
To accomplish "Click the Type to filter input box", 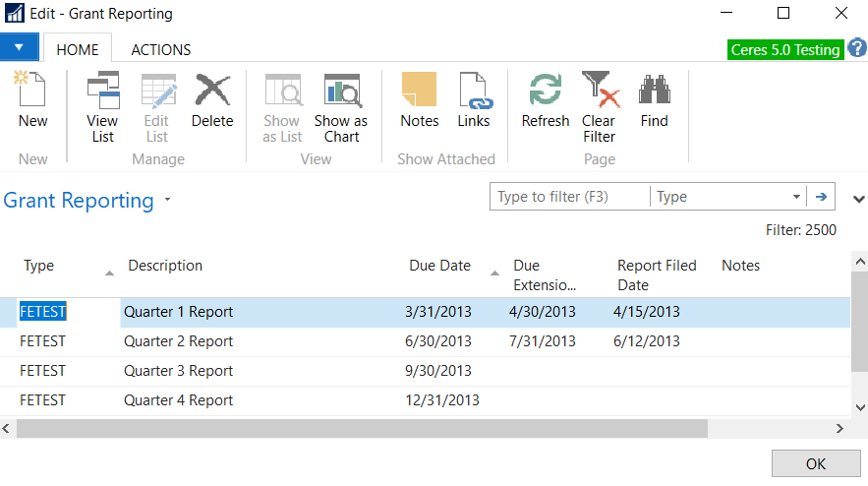I will [x=570, y=197].
